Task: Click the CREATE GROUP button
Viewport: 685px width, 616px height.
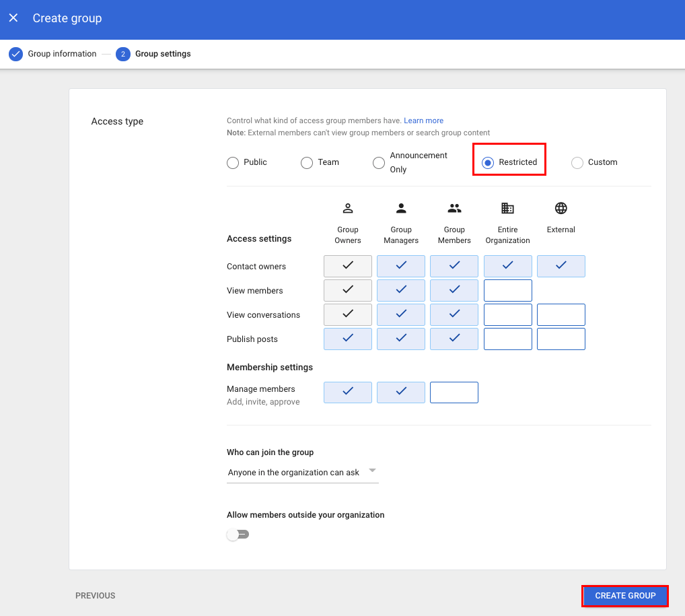Action: [x=625, y=596]
